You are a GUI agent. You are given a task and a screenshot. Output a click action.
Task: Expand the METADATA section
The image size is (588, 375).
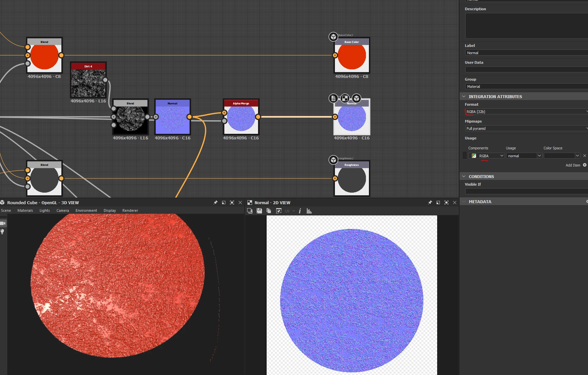click(464, 202)
